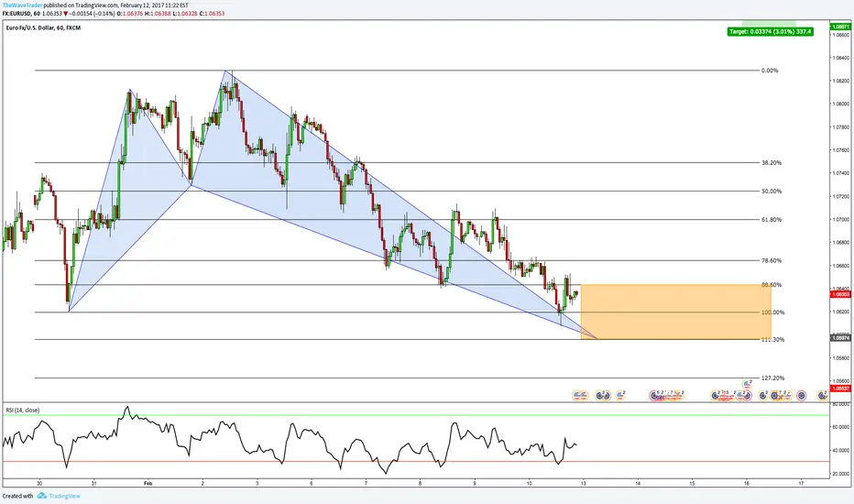Click the 20.0000 RSI scale value

pyautogui.click(x=841, y=474)
